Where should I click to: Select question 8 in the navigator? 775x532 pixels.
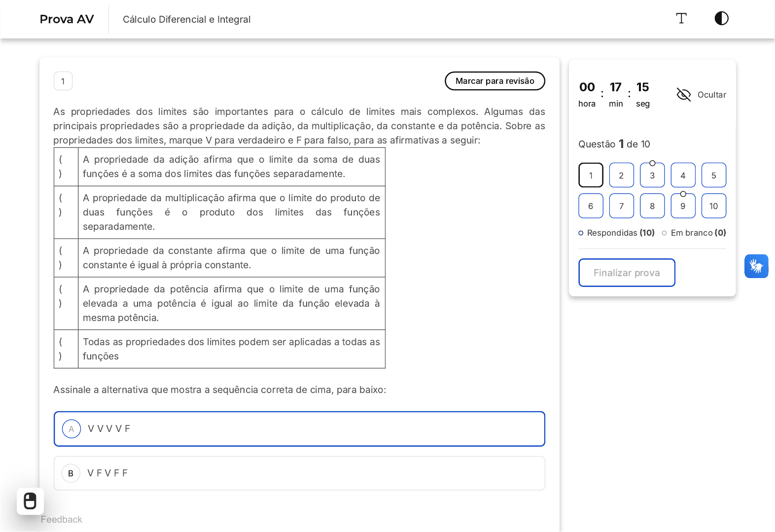(x=652, y=206)
